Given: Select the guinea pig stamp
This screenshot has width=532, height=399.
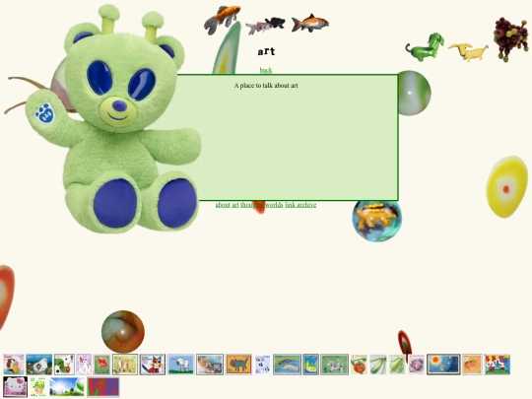Looking at the screenshot, I should tap(14, 365).
